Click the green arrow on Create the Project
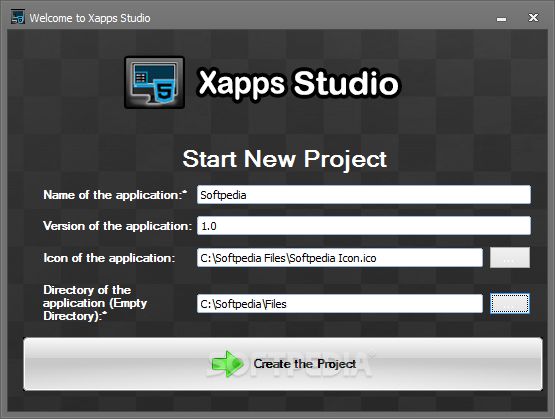Screen dimensions: 555x419 227,364
